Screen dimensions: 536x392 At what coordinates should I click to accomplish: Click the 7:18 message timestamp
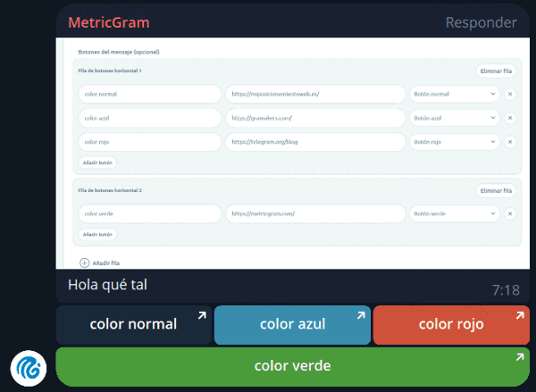506,290
